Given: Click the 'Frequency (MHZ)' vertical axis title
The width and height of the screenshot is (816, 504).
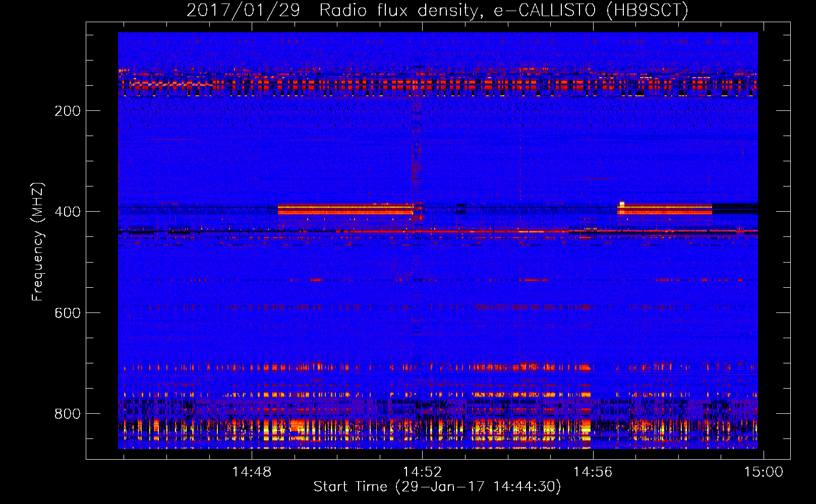Looking at the screenshot, I should pyautogui.click(x=38, y=241).
